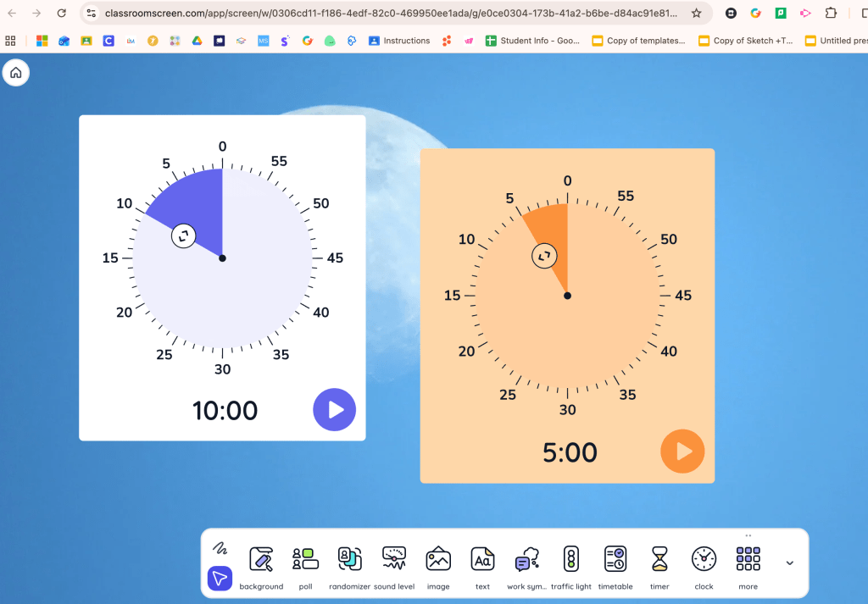The width and height of the screenshot is (868, 604).
Task: Open the randomizer tool
Action: pos(349,560)
